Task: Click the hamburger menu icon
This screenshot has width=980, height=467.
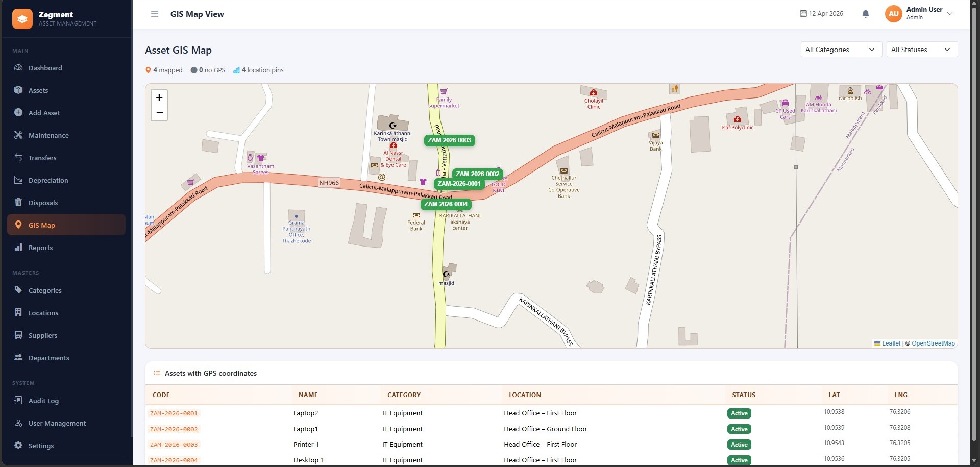Action: tap(155, 14)
